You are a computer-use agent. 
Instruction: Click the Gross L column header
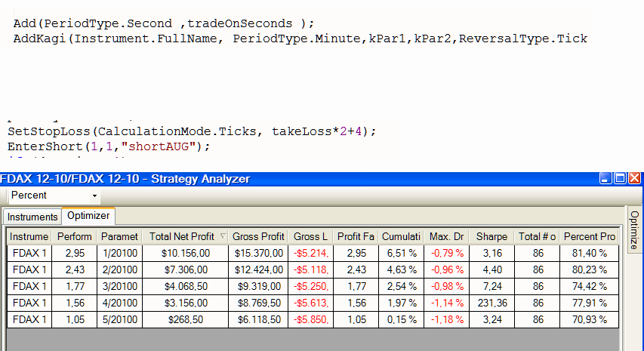[x=310, y=236]
